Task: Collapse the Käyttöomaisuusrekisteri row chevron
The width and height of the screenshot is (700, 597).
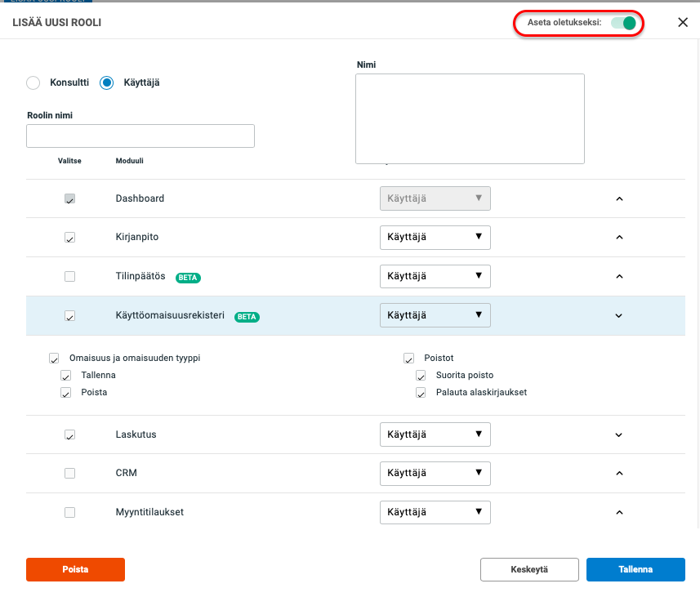Action: (618, 316)
